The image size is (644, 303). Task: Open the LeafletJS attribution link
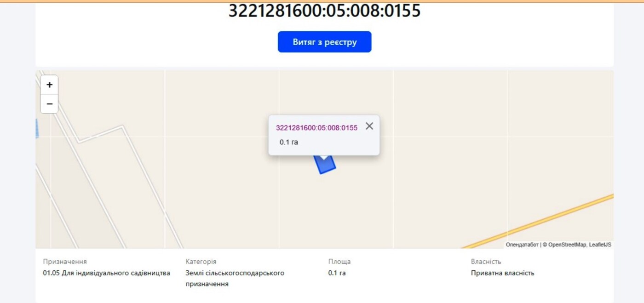pos(600,245)
